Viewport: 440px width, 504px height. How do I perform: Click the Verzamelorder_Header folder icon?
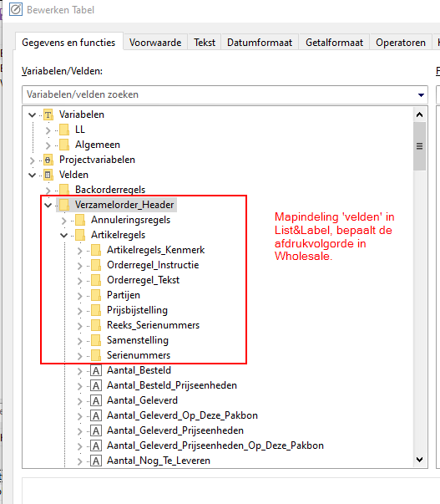click(64, 205)
